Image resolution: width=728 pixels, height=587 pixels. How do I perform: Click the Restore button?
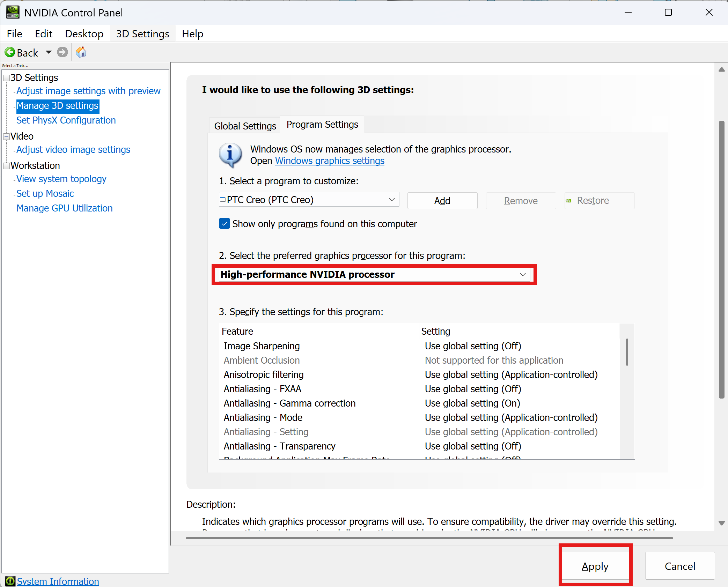[x=600, y=201]
